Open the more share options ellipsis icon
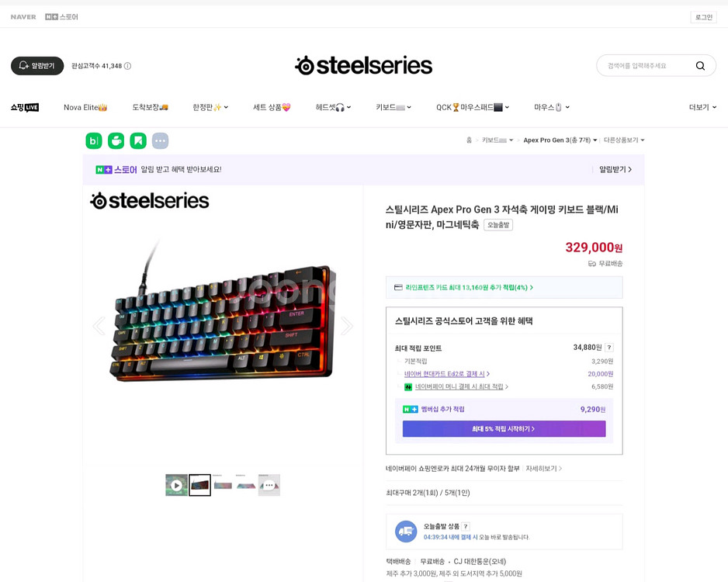This screenshot has height=582, width=728. click(161, 140)
